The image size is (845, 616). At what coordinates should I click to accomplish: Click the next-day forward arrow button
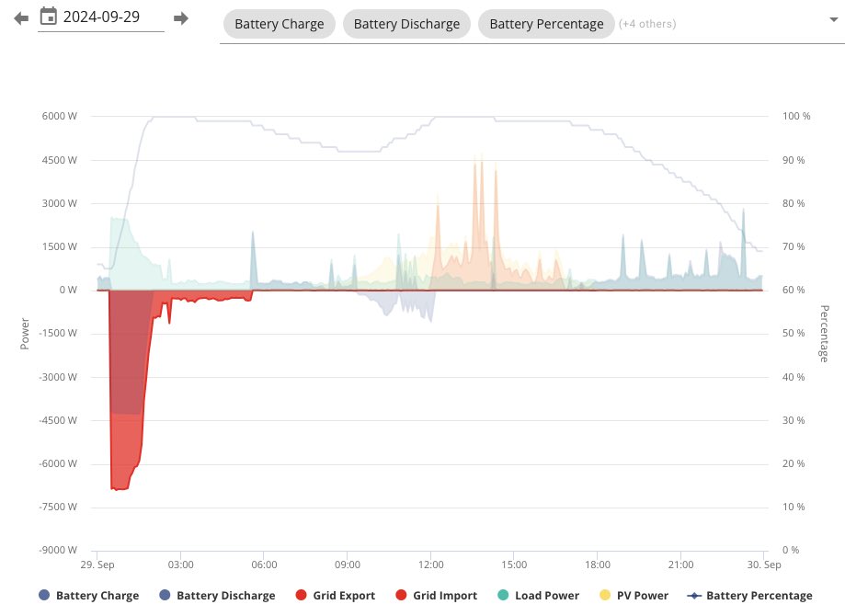pos(181,17)
